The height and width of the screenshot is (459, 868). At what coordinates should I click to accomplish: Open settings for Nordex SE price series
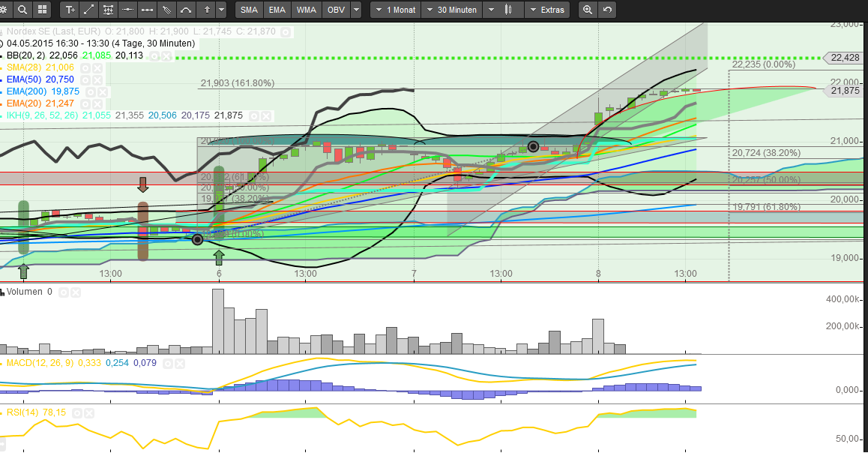[x=285, y=32]
